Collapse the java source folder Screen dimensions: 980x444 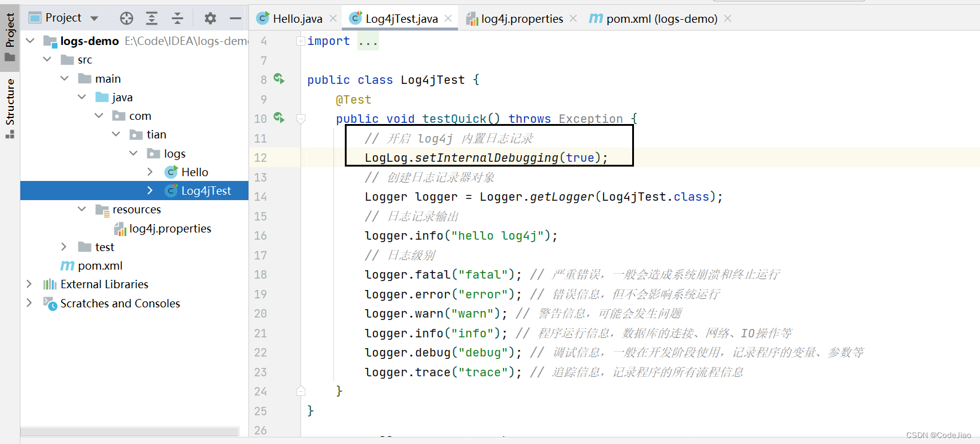[82, 97]
